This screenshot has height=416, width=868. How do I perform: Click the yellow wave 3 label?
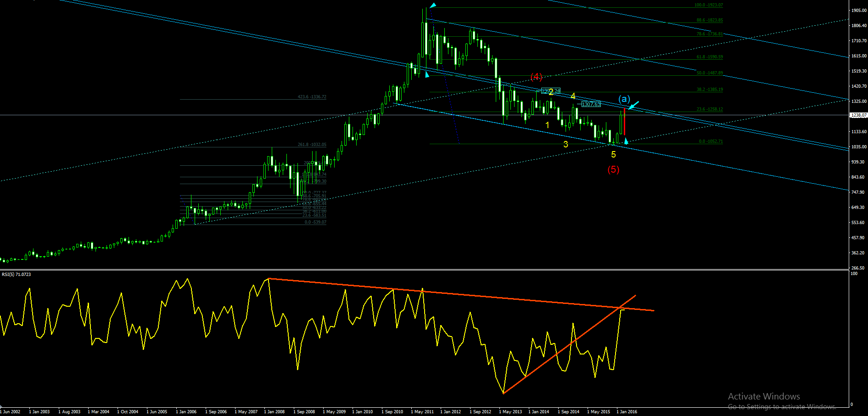(x=566, y=144)
